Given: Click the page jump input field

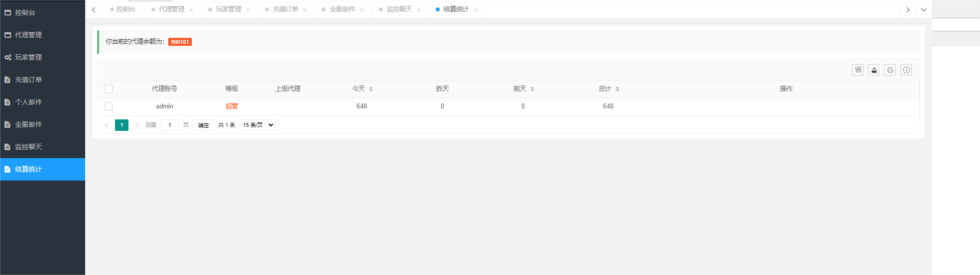Looking at the screenshot, I should pos(170,125).
